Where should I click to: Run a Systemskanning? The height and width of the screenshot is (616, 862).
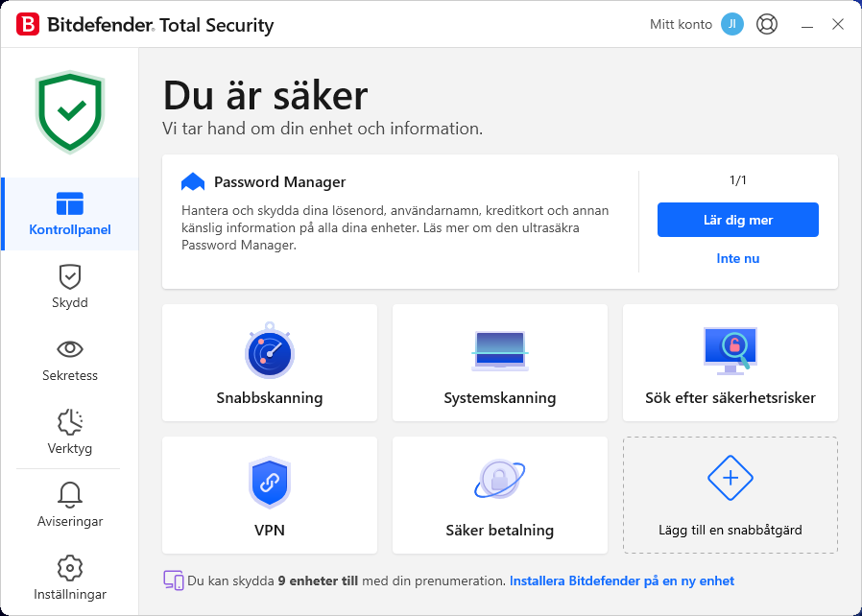pos(499,352)
